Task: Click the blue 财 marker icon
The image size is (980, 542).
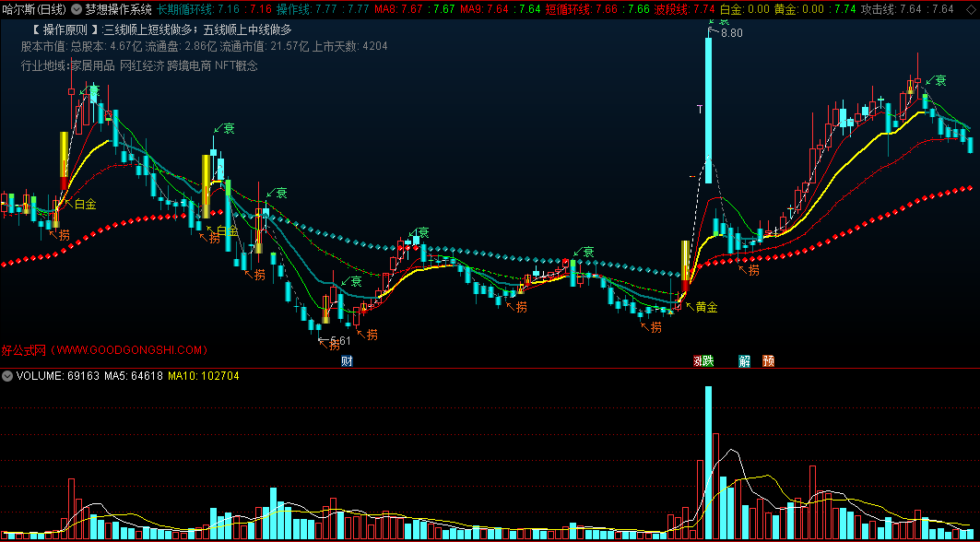Action: coord(348,360)
